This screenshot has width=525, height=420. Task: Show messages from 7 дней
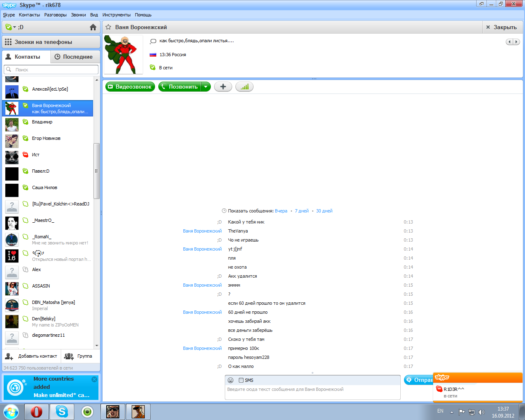(x=301, y=211)
